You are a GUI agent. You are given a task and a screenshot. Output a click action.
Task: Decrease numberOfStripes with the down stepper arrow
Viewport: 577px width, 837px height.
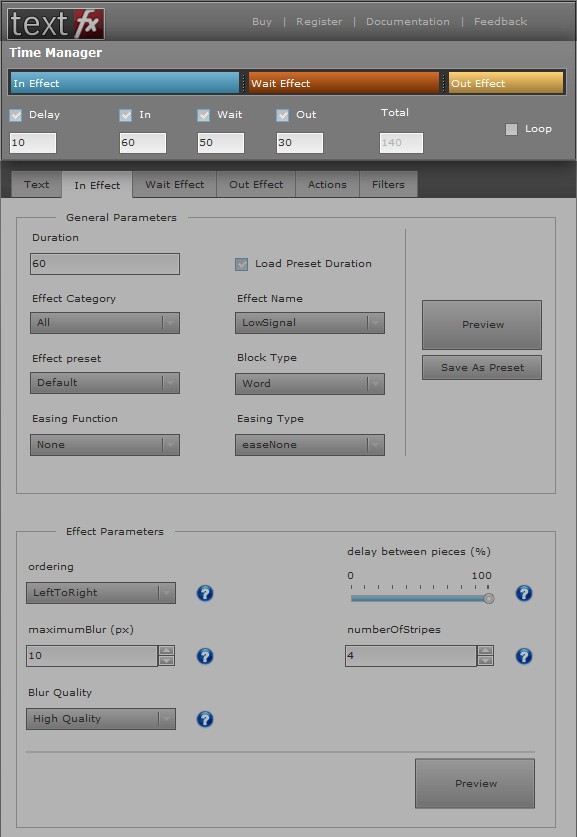coord(485,661)
